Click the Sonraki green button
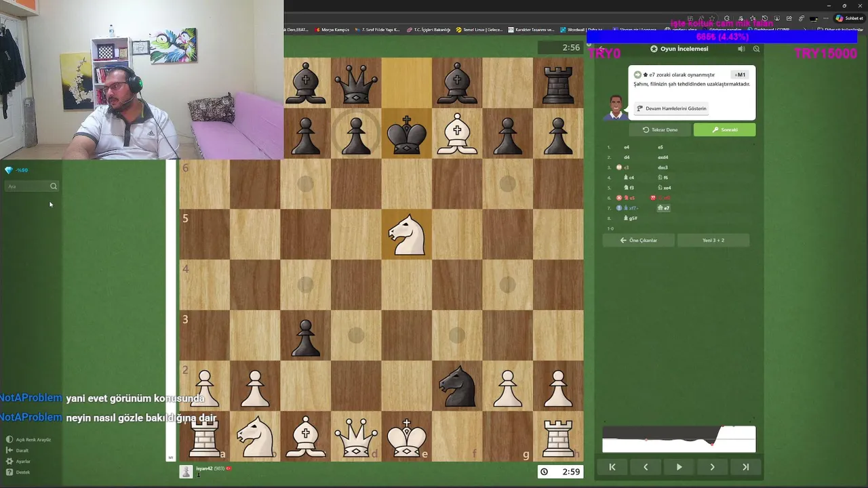 coord(724,129)
